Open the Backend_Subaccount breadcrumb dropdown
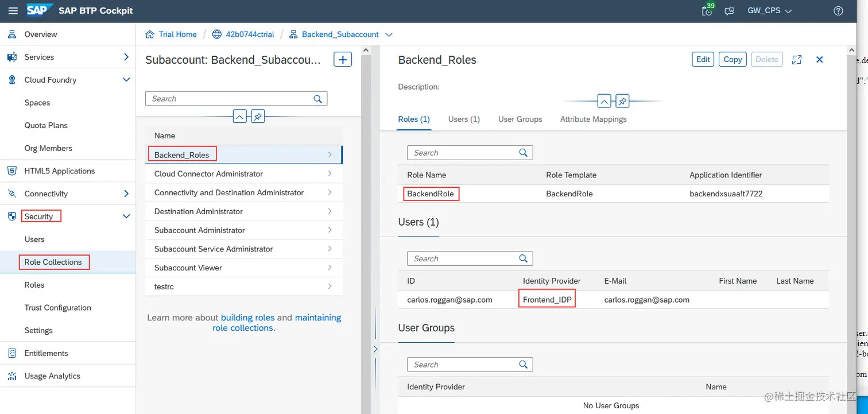 pyautogui.click(x=389, y=34)
